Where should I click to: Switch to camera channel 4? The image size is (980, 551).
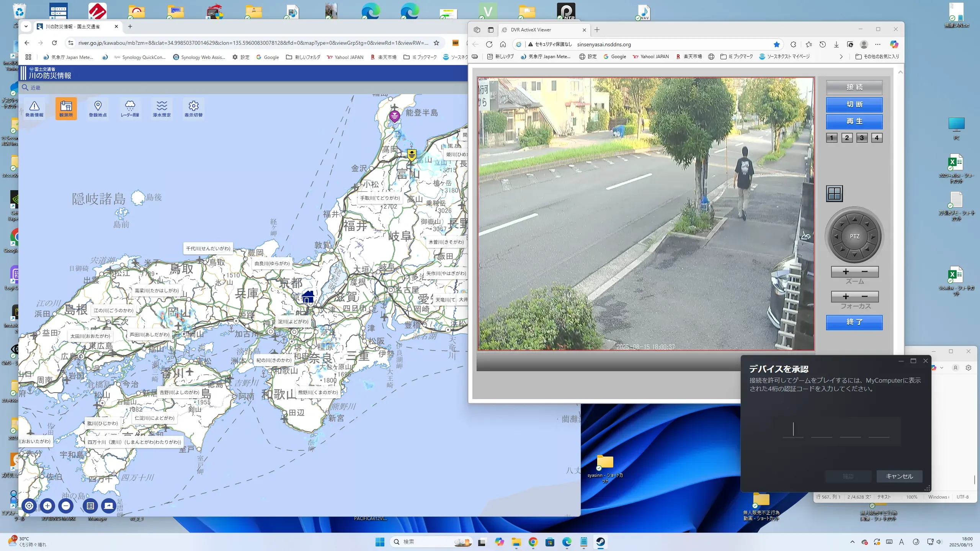click(x=877, y=138)
